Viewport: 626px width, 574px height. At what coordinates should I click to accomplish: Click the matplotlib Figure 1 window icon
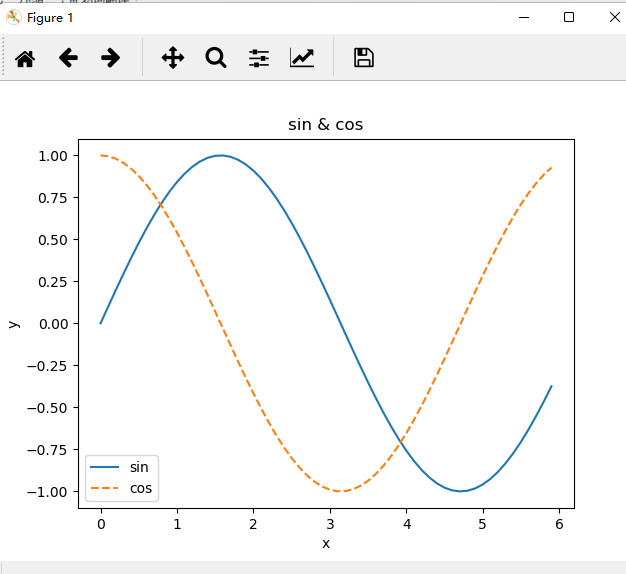[14, 18]
